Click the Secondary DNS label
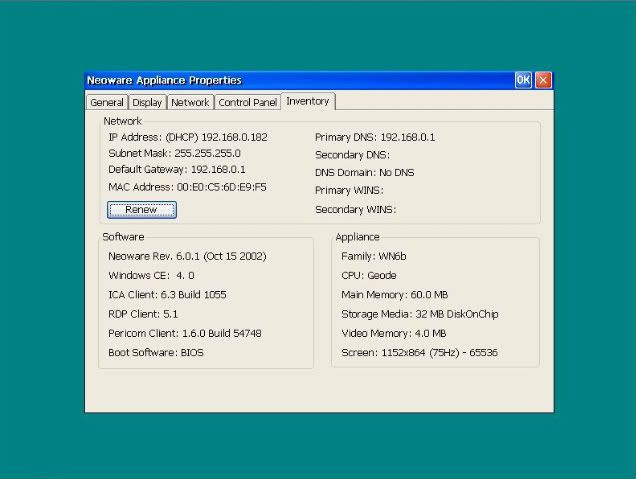This screenshot has width=636, height=479. pos(352,155)
